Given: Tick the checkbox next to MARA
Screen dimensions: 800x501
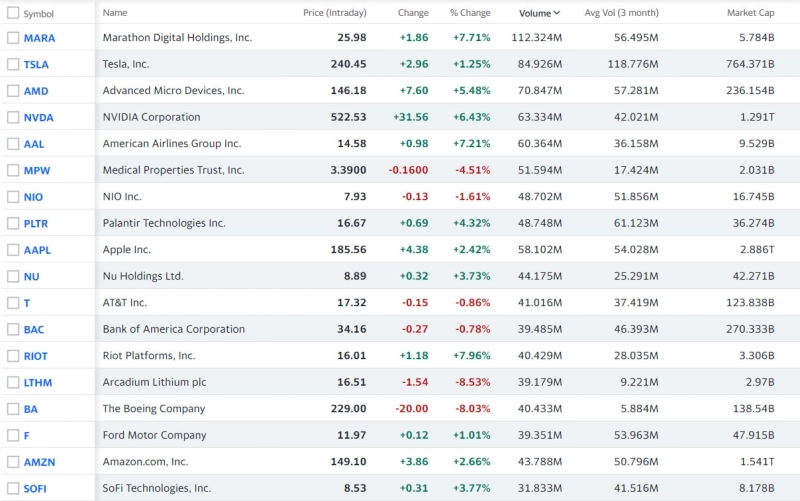Looking at the screenshot, I should pos(13,38).
